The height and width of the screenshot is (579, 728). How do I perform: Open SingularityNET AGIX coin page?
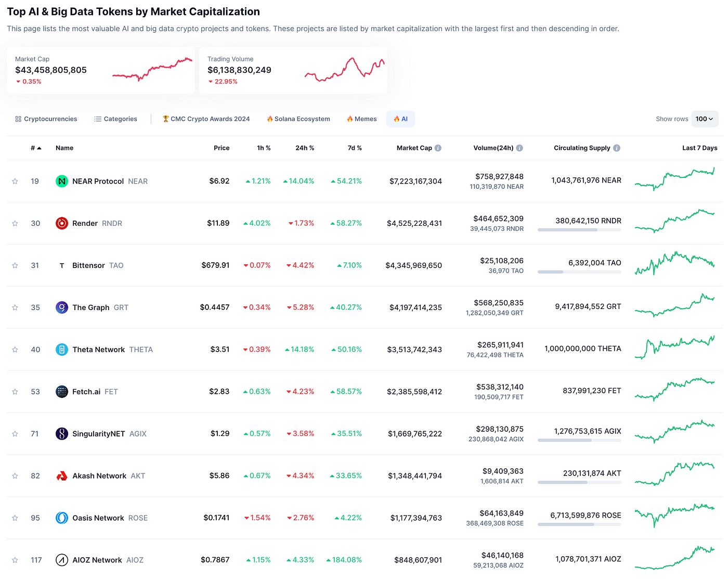(x=109, y=434)
